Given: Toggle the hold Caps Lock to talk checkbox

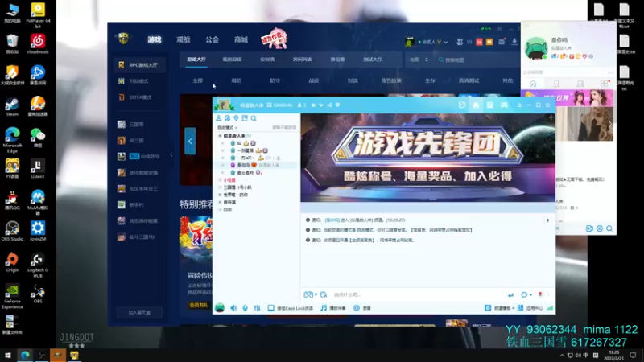Looking at the screenshot, I should click(x=270, y=308).
